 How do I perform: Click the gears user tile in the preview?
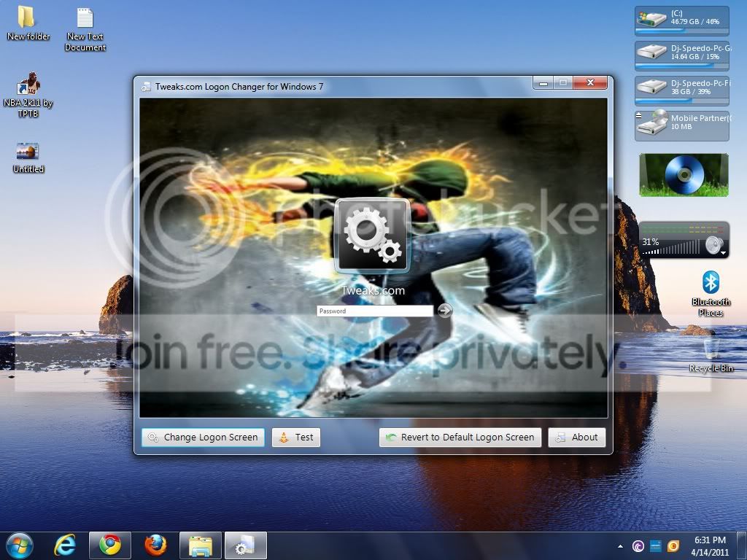(x=372, y=236)
